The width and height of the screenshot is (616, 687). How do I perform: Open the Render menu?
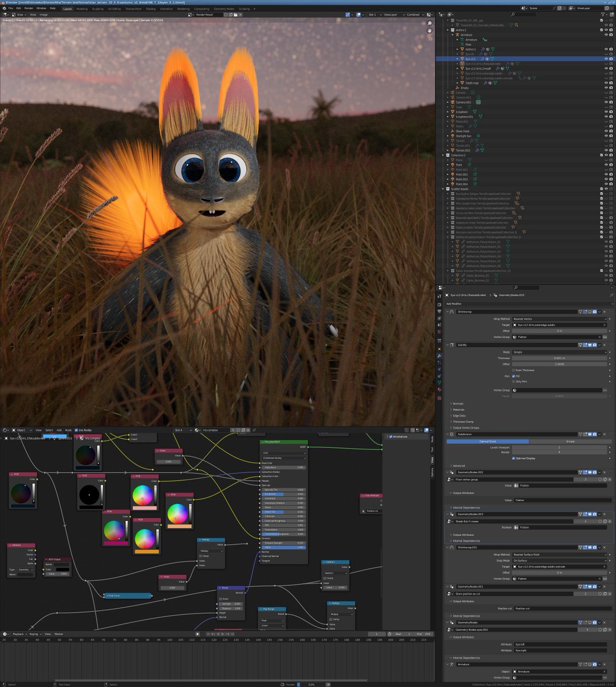point(29,9)
